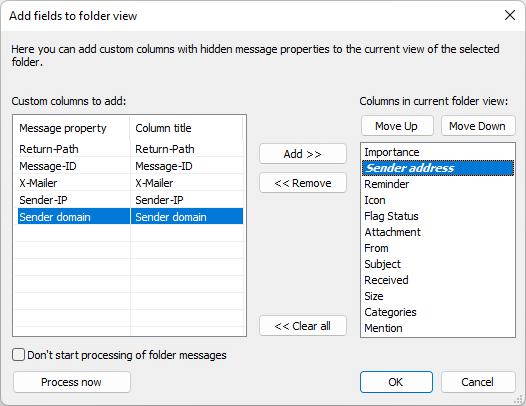Select the Message-ID row in custom columns
Viewport: 526px width, 406px height.
(x=130, y=166)
